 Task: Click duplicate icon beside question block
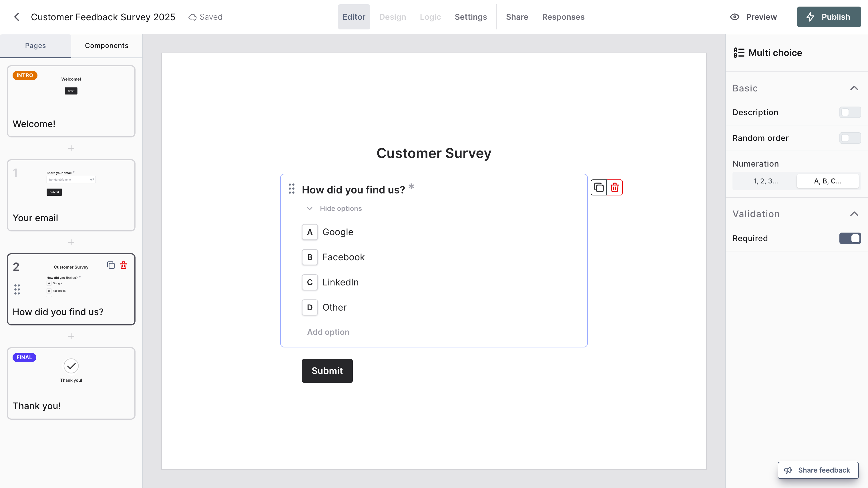pyautogui.click(x=598, y=188)
